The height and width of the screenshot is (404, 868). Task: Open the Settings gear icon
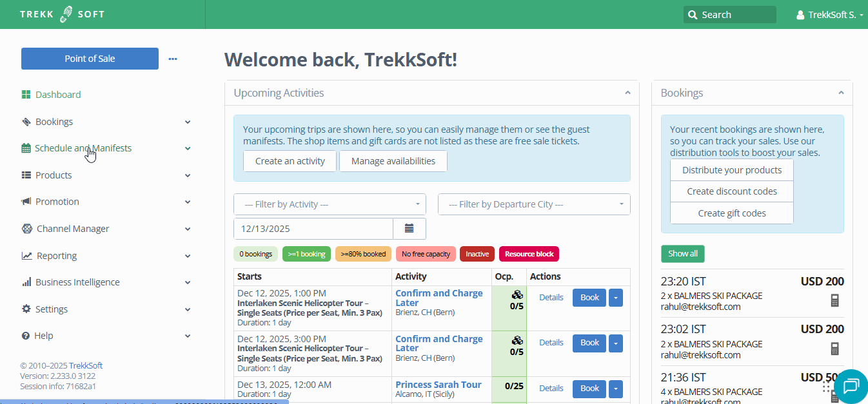[26, 309]
